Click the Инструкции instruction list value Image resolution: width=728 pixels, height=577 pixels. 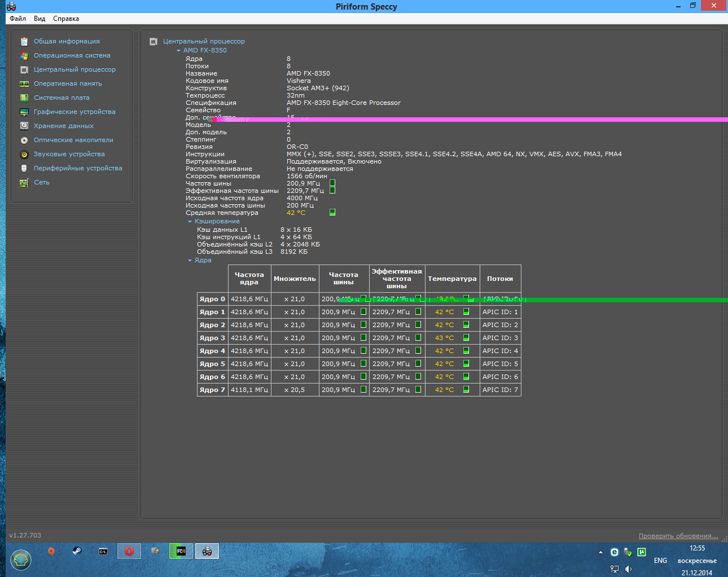454,154
